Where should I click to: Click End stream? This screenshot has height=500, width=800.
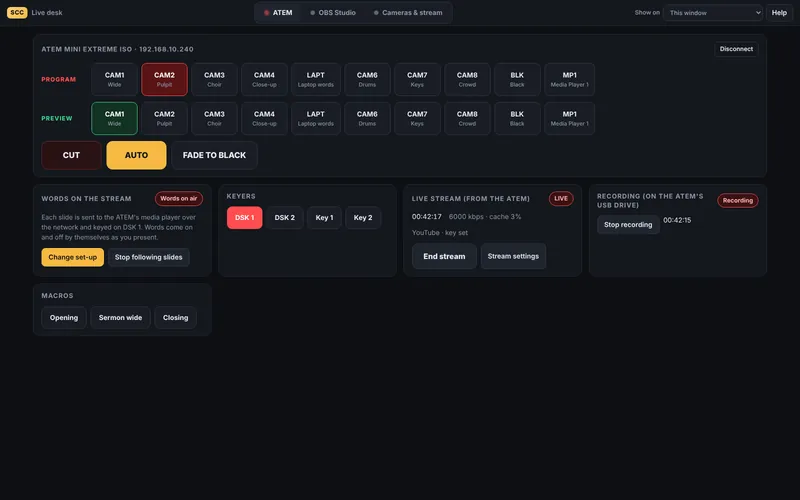(444, 256)
